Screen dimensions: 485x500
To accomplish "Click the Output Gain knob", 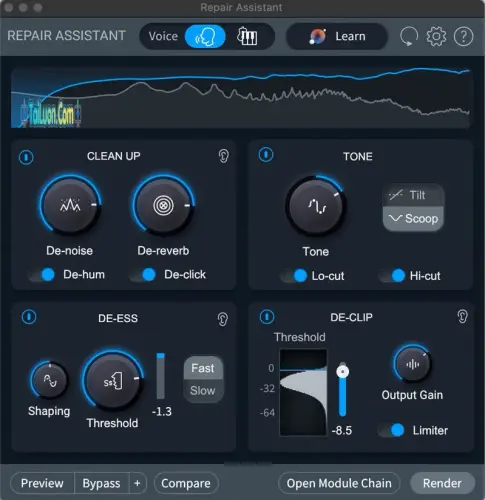I will click(x=412, y=364).
